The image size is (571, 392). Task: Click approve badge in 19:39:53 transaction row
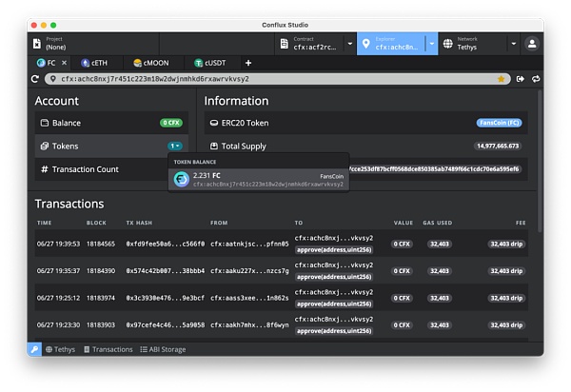pyautogui.click(x=334, y=249)
